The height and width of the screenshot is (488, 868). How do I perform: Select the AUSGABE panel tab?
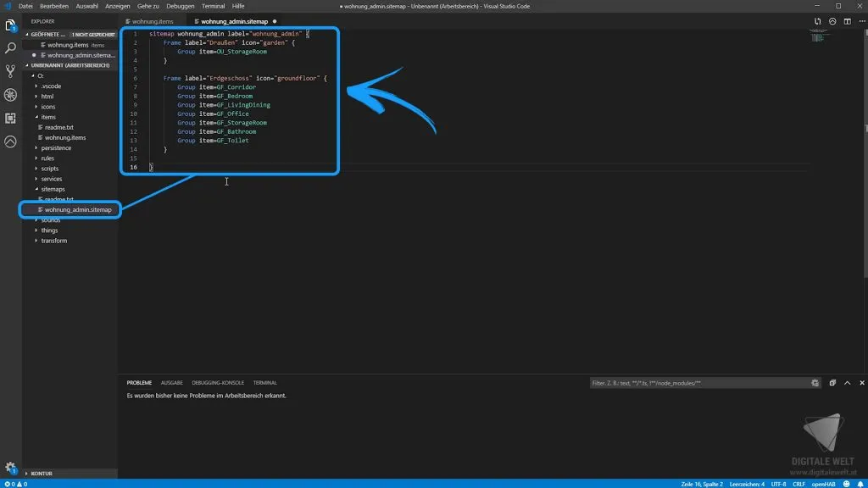pos(171,383)
